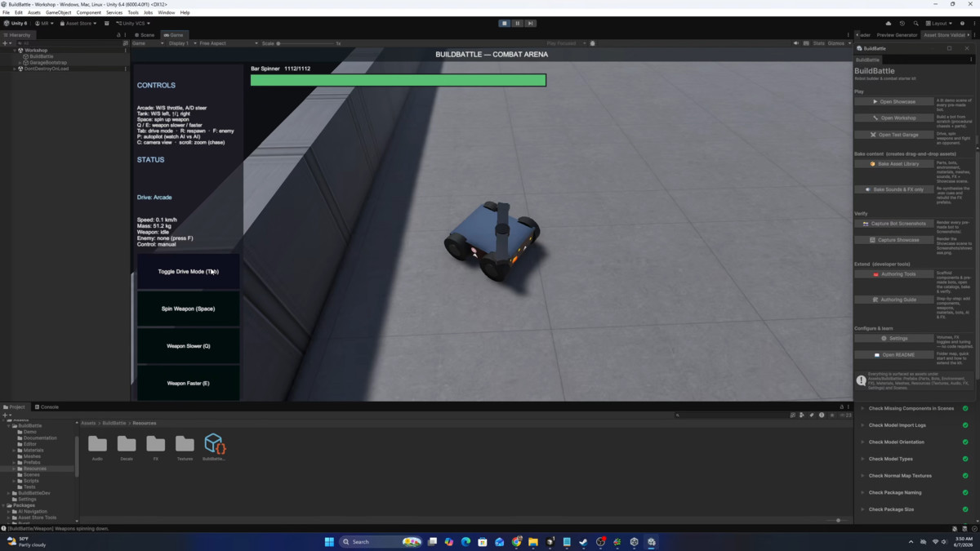Toggle Gizmos in Game view
The image size is (980, 551).
click(835, 43)
